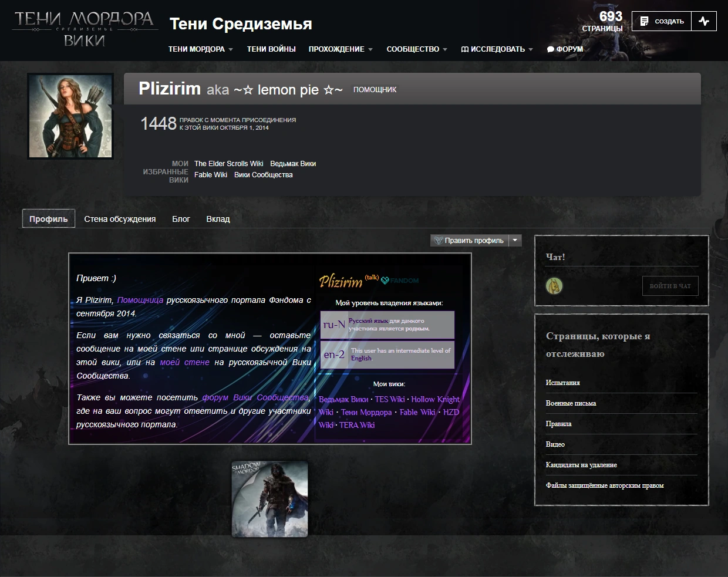Click the chat user avatar icon

click(554, 286)
